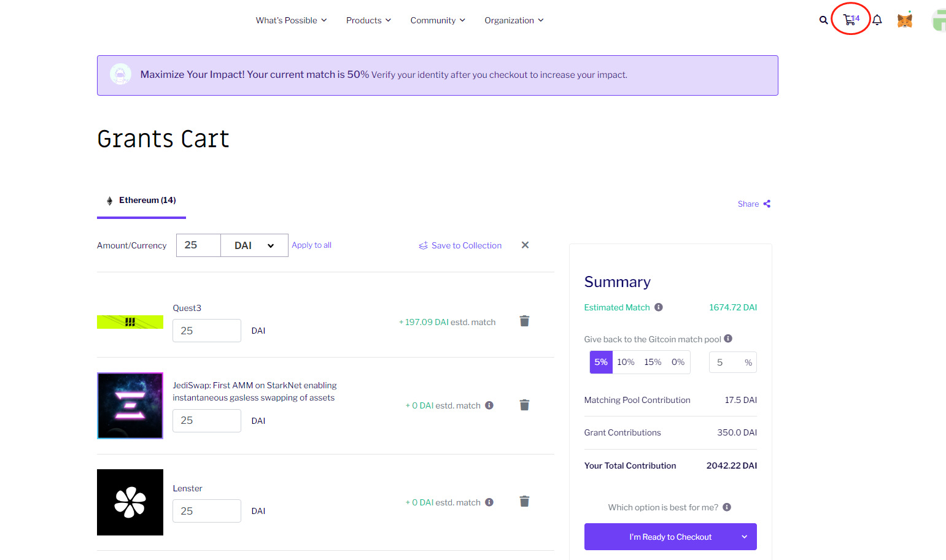This screenshot has width=946, height=560.
Task: Expand the Products menu
Action: coord(368,20)
